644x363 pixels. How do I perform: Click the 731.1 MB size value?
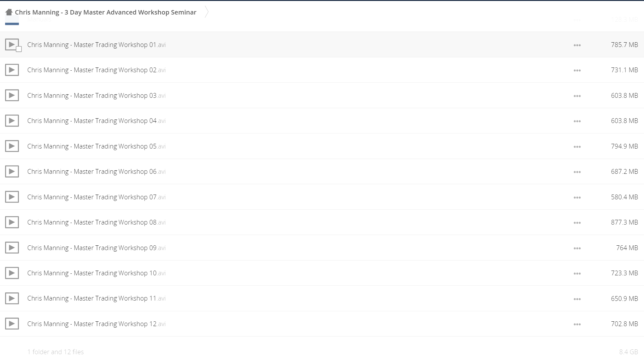coord(624,70)
